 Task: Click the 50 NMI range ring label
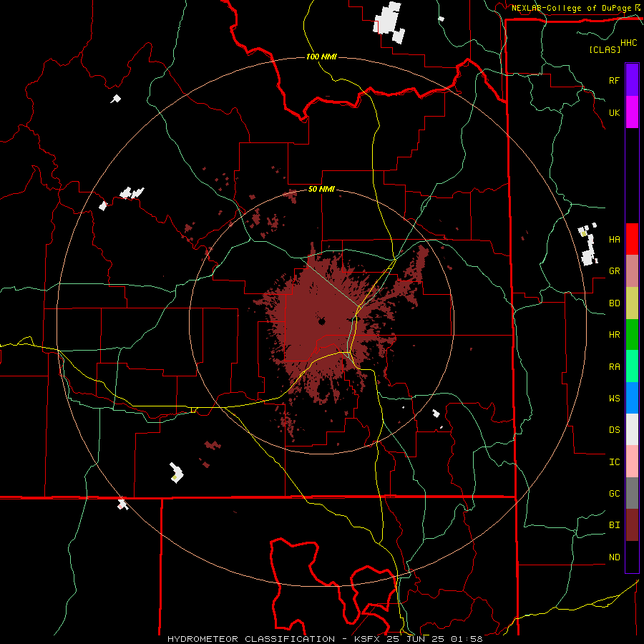pyautogui.click(x=321, y=189)
